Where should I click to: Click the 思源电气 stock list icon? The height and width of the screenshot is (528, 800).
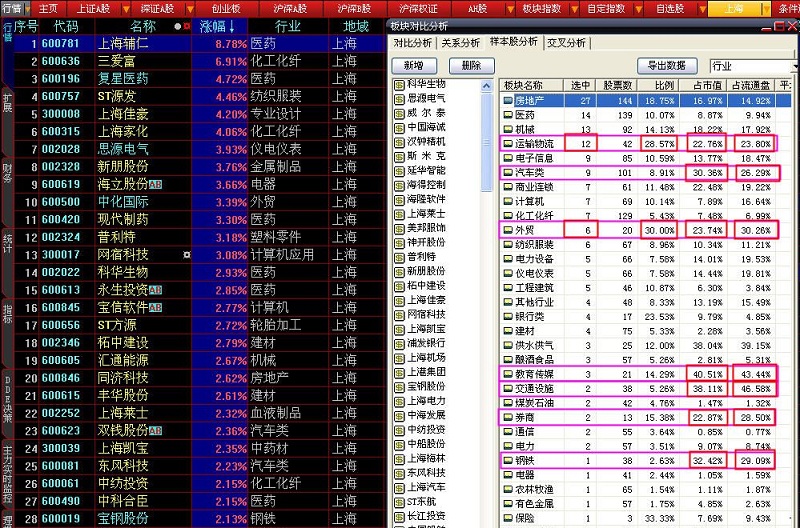pos(399,99)
